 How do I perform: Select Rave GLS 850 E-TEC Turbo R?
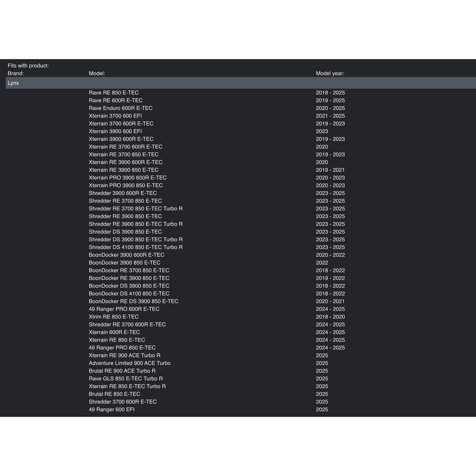click(126, 378)
